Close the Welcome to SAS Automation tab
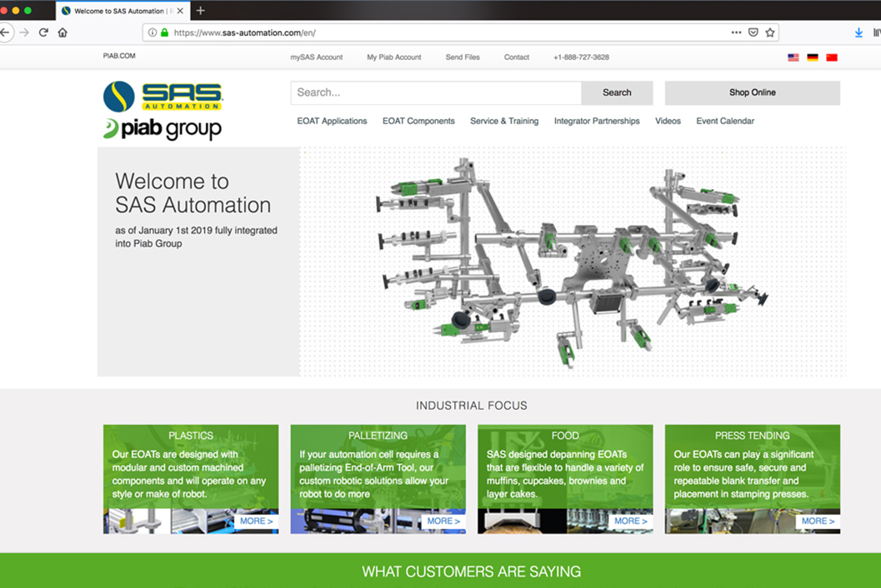Viewport: 881px width, 588px height. point(180,11)
